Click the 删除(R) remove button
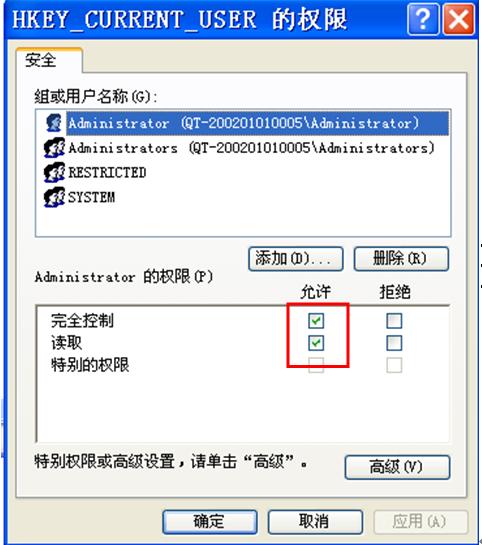482x545 pixels. pyautogui.click(x=401, y=259)
